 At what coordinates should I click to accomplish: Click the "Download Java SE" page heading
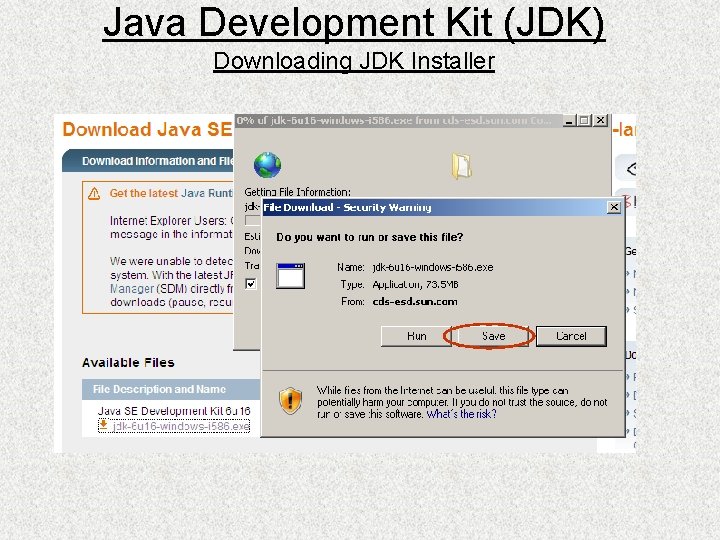pyautogui.click(x=147, y=129)
